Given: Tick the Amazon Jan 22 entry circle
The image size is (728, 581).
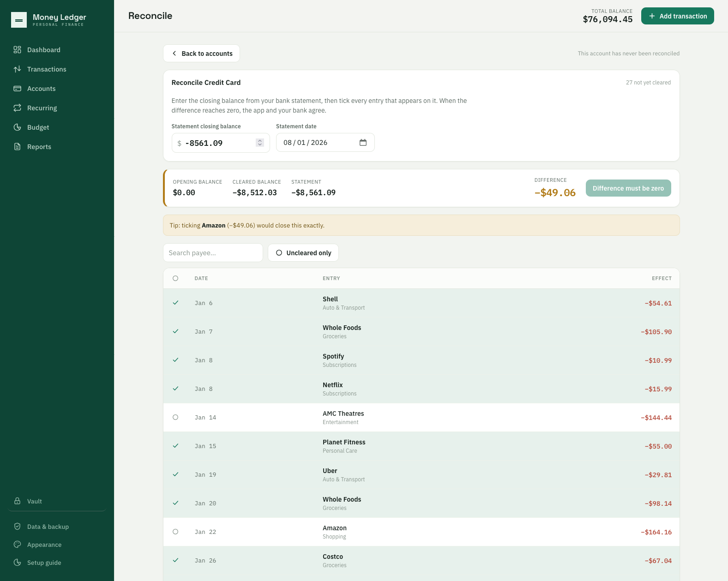Looking at the screenshot, I should 175,532.
